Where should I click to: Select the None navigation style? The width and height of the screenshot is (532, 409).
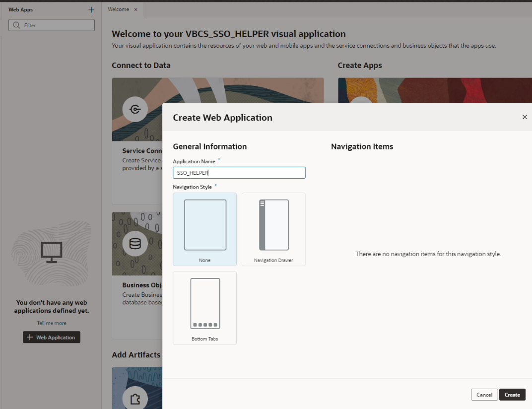click(204, 229)
